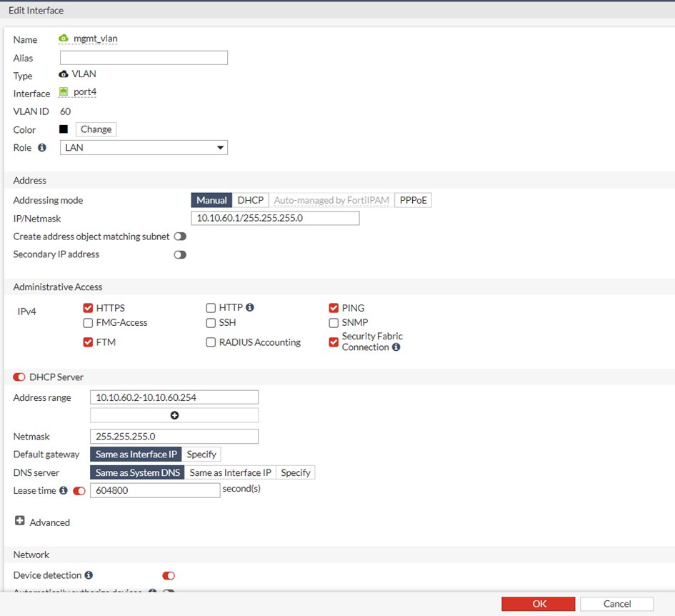Add another DHCP address range with plus icon
675x616 pixels.
click(x=174, y=414)
